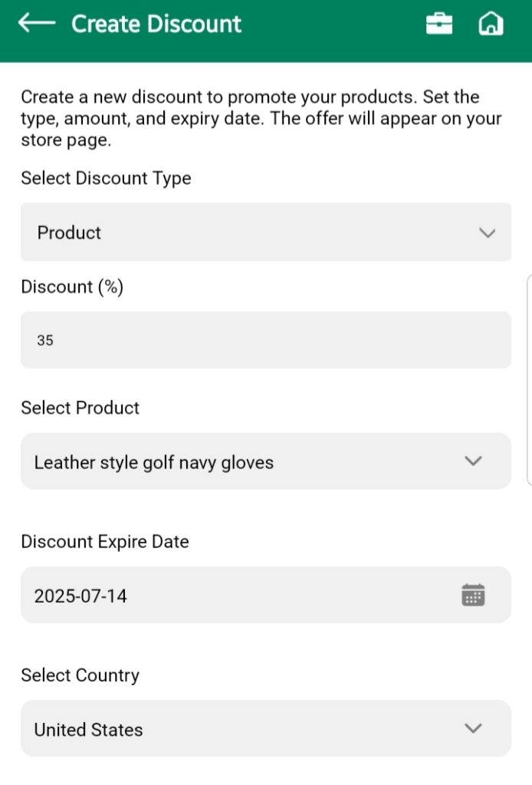Click the "Select Product" label

[x=80, y=408]
